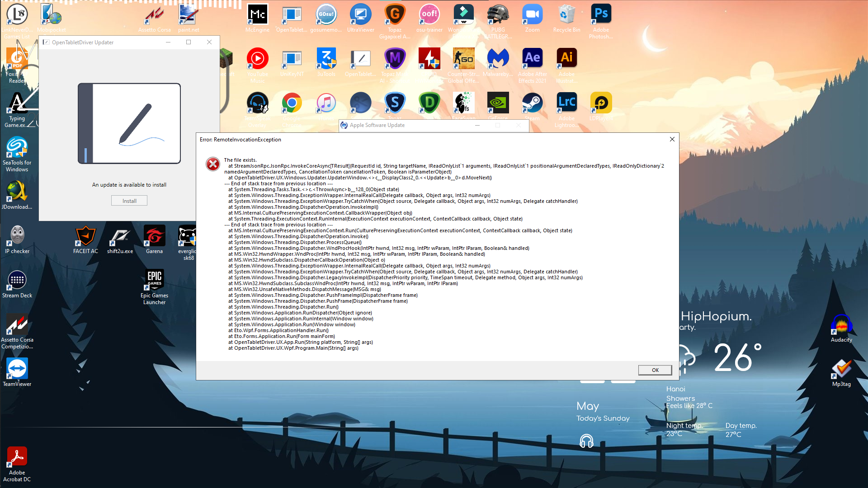Screen dimensions: 868x488
Task: Start TeamViewer
Action: [x=17, y=367]
